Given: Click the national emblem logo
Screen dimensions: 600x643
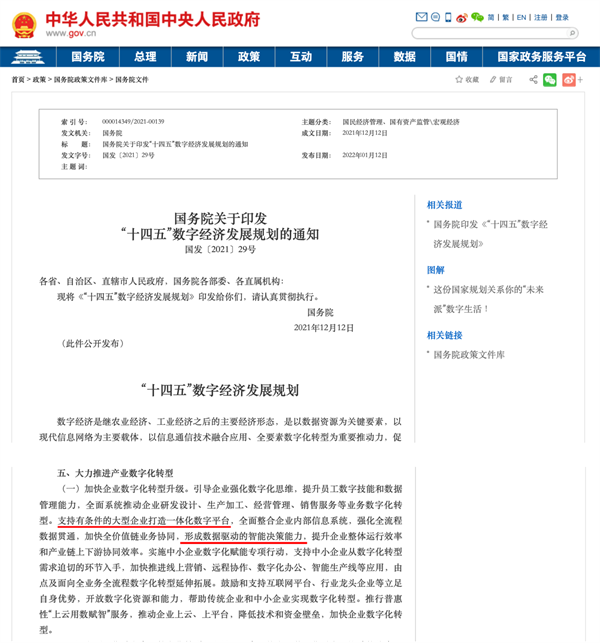Looking at the screenshot, I should [x=24, y=25].
